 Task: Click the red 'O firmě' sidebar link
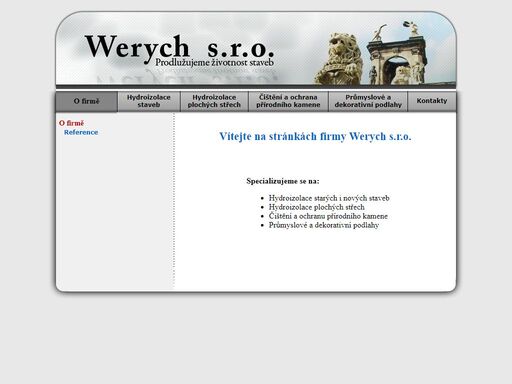(71, 123)
